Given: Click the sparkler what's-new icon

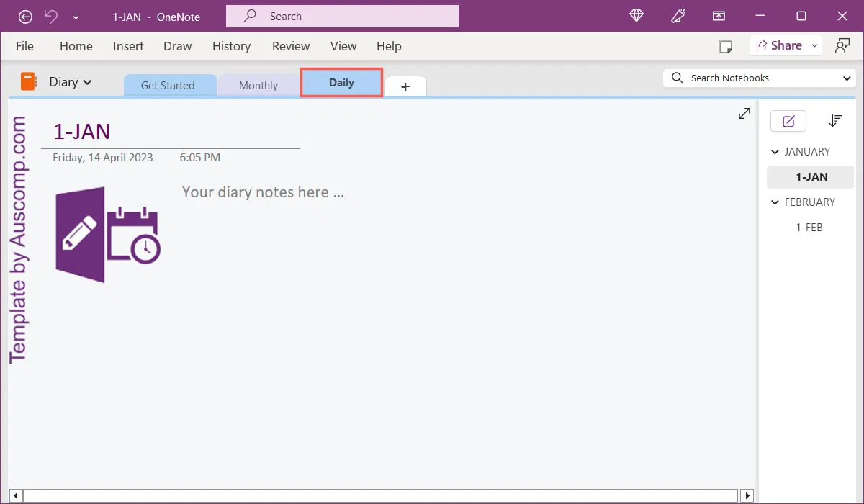Looking at the screenshot, I should pos(678,16).
